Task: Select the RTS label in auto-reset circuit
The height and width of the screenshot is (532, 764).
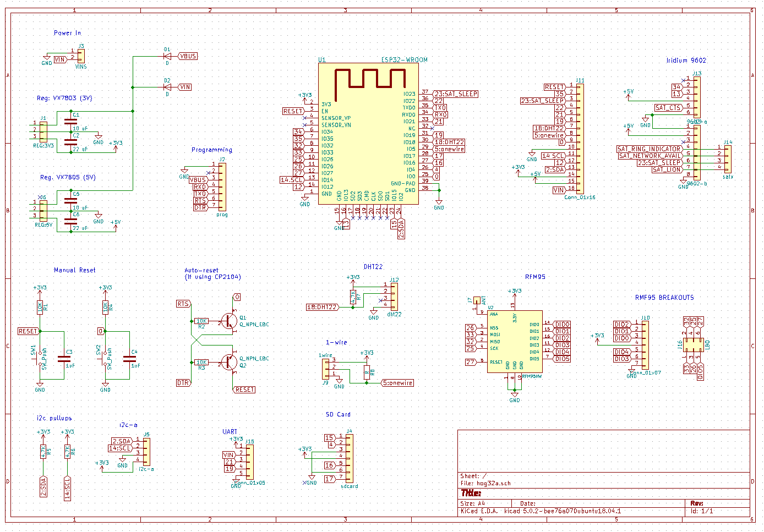Action: click(183, 304)
